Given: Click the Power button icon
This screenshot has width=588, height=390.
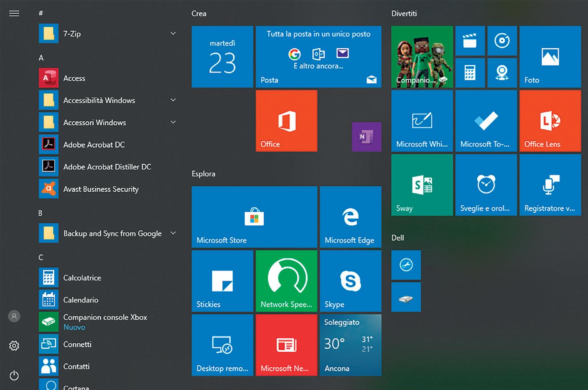Looking at the screenshot, I should (x=14, y=376).
